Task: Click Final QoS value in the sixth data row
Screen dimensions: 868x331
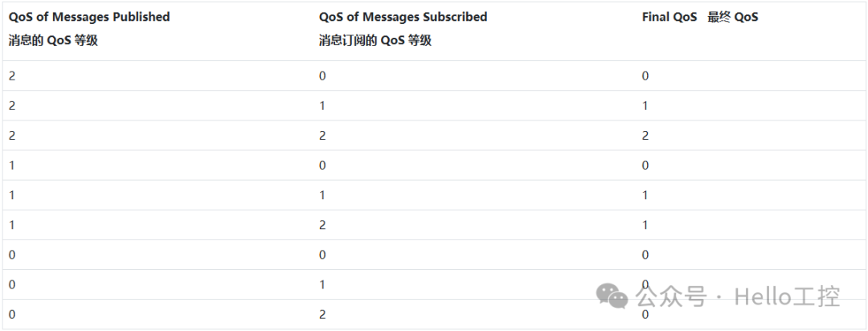Action: 645,225
